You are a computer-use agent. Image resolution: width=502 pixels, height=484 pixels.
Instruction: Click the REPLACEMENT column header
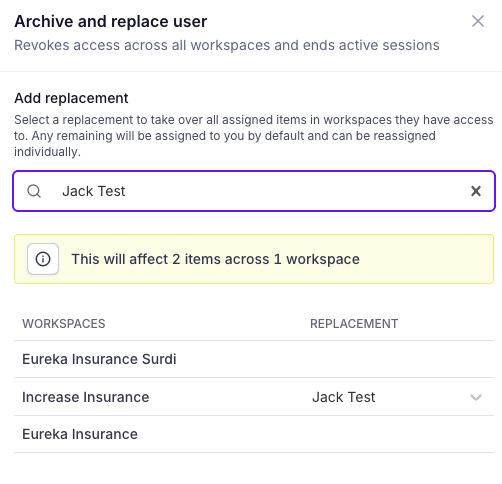(x=354, y=324)
